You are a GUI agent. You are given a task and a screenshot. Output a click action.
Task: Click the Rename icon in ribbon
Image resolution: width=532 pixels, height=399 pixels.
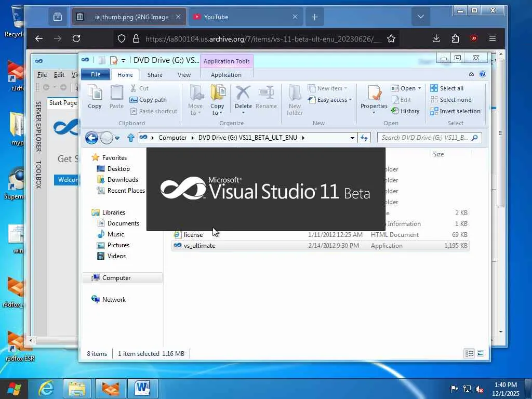[x=266, y=97]
